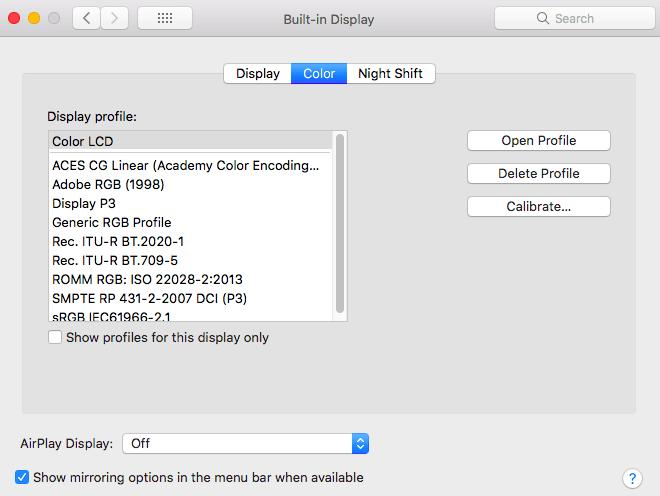This screenshot has height=496, width=660.
Task: Open the Night Shift tab
Action: click(x=391, y=73)
